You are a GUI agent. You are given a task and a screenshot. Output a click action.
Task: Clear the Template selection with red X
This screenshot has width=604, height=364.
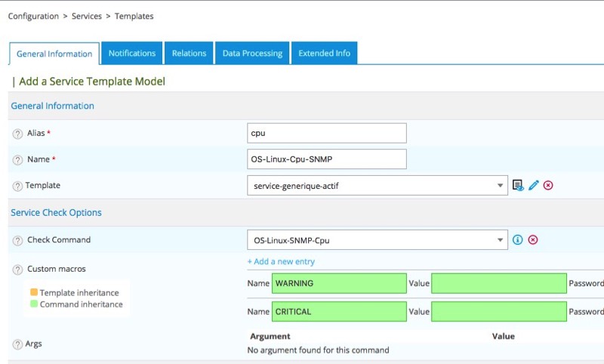[x=548, y=185]
